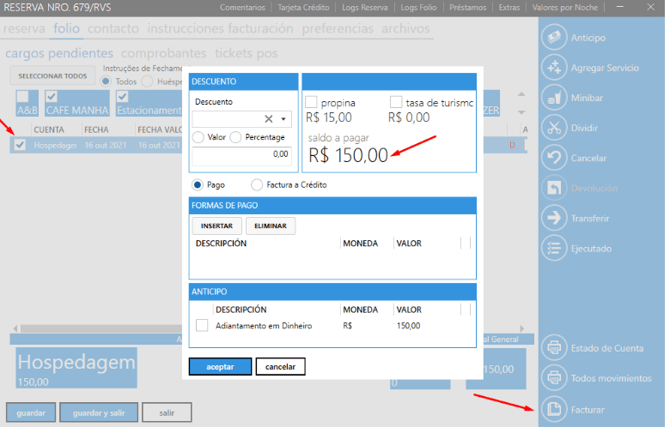670x433 pixels.
Task: Open the Agregar Servicio icon
Action: [x=554, y=68]
